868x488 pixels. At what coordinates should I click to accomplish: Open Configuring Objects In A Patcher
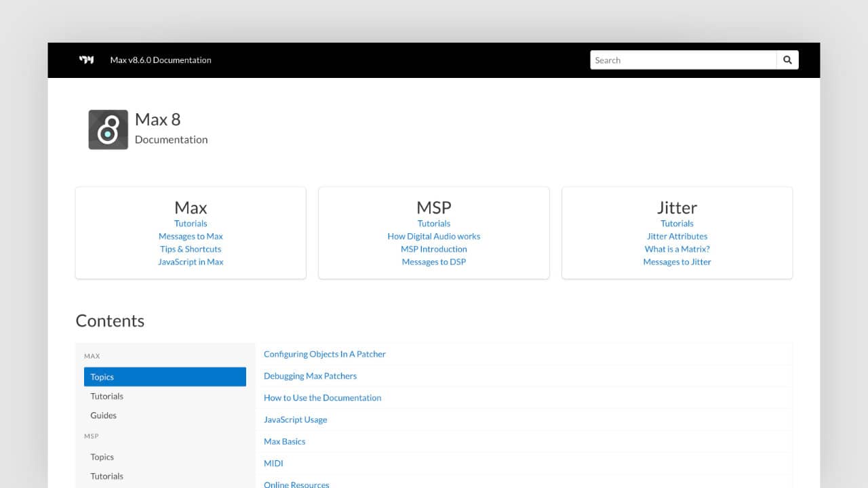point(325,354)
